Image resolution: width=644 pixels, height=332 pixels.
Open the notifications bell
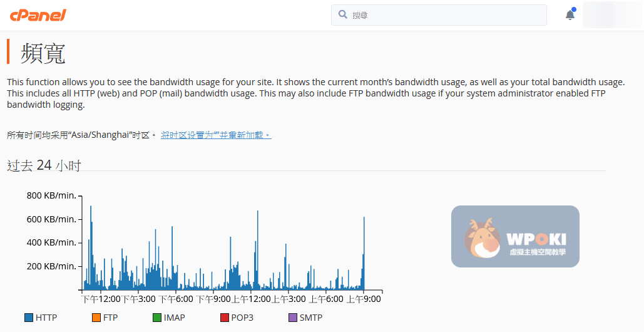[x=570, y=15]
